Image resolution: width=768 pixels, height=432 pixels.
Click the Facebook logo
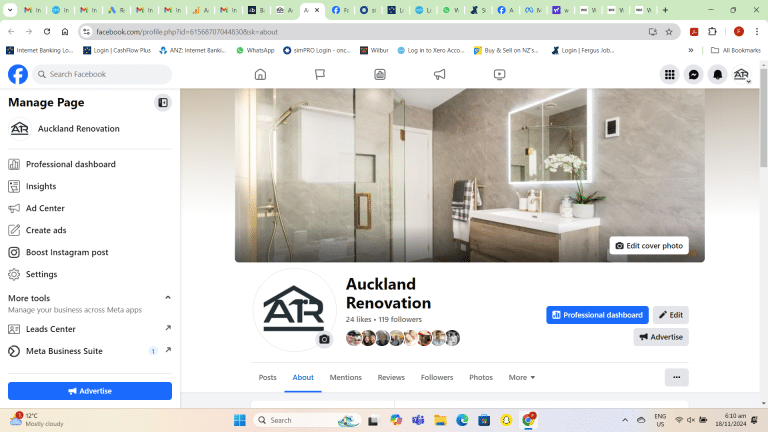pos(18,75)
